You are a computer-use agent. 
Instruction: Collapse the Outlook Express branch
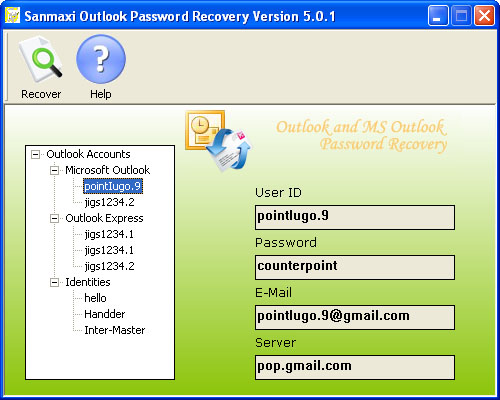coord(54,218)
